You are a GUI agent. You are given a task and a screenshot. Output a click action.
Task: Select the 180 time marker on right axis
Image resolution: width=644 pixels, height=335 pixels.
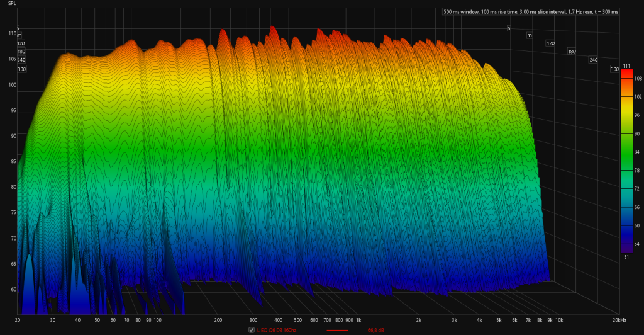572,52
